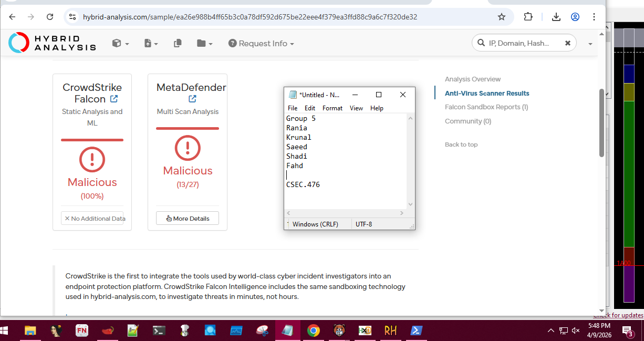Click the network tray icon
The width and height of the screenshot is (644, 341).
coord(564,330)
